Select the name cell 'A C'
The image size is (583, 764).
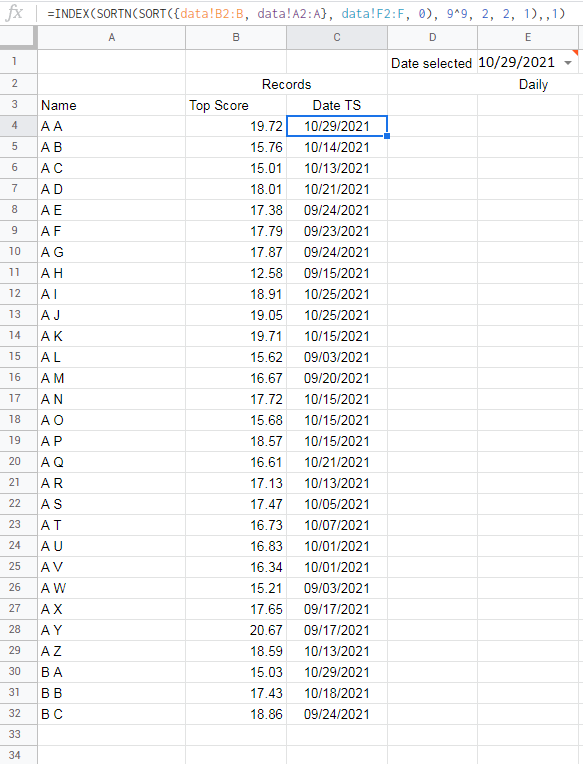point(112,168)
